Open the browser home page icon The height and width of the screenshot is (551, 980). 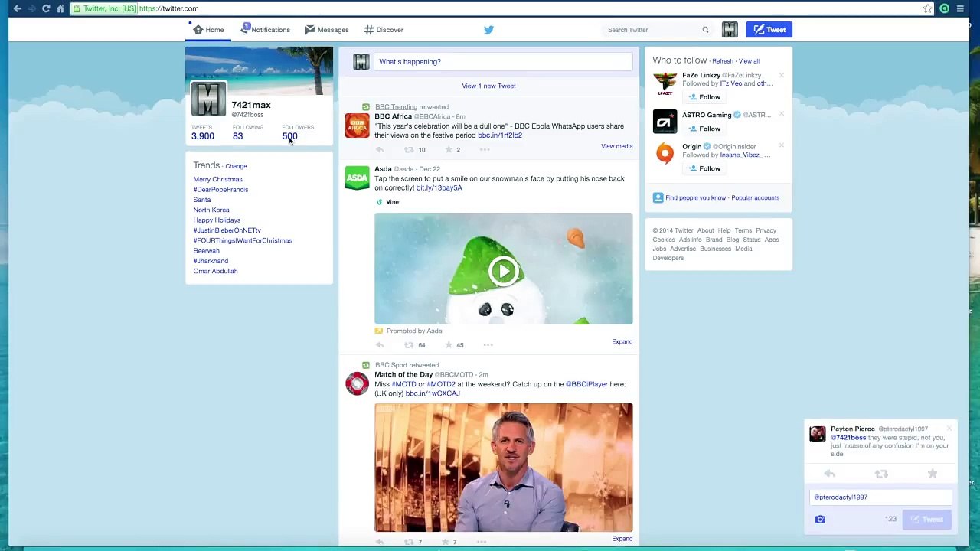60,8
